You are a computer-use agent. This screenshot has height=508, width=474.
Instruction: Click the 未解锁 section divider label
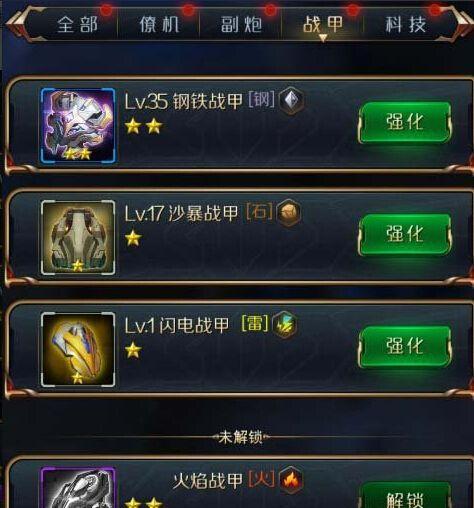[240, 437]
